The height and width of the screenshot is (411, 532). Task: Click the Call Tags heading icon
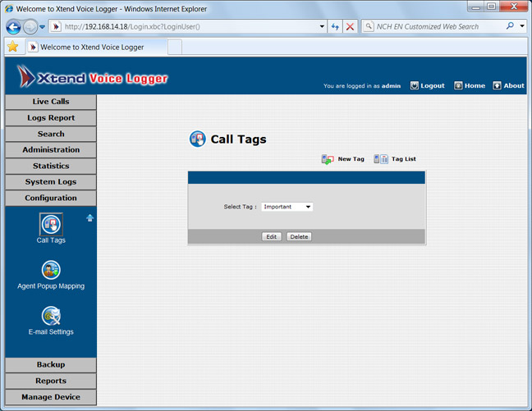pyautogui.click(x=198, y=139)
